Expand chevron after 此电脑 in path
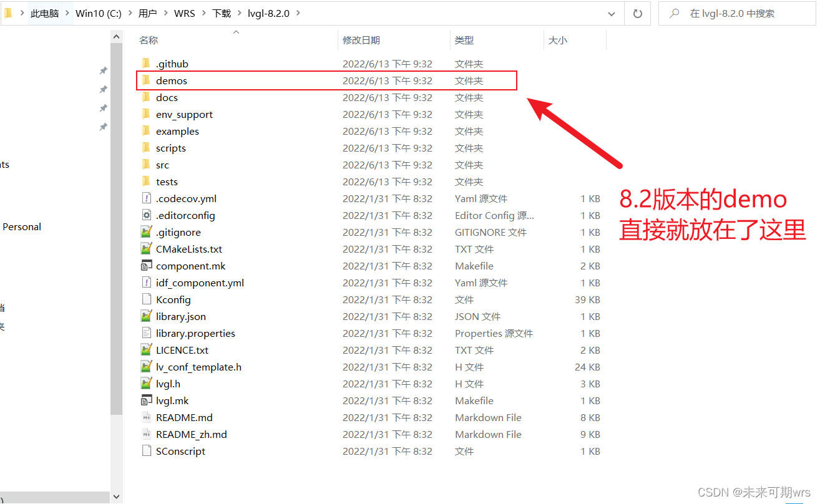The height and width of the screenshot is (504, 820). click(67, 13)
